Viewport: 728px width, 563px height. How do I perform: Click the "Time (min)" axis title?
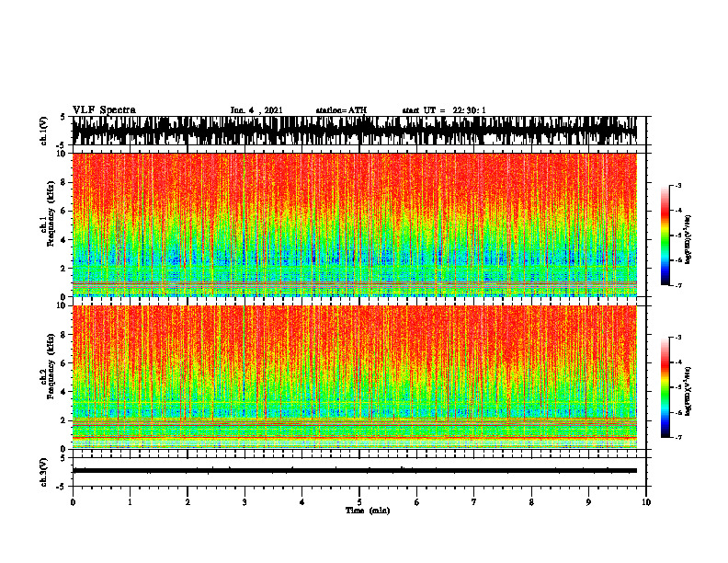[x=368, y=511]
